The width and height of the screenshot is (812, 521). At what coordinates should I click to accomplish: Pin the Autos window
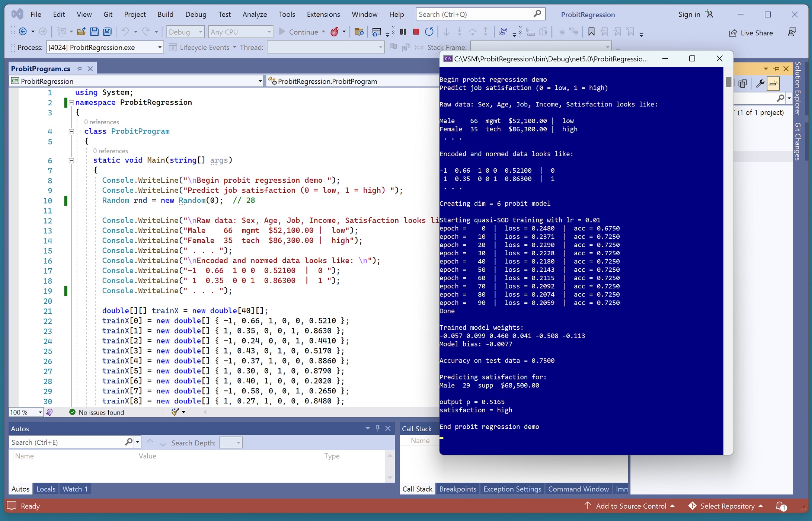coord(378,428)
